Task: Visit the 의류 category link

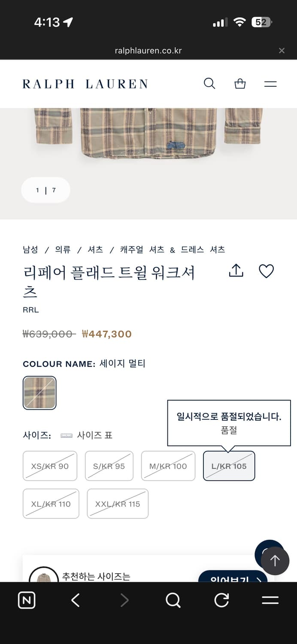Action: (x=62, y=249)
